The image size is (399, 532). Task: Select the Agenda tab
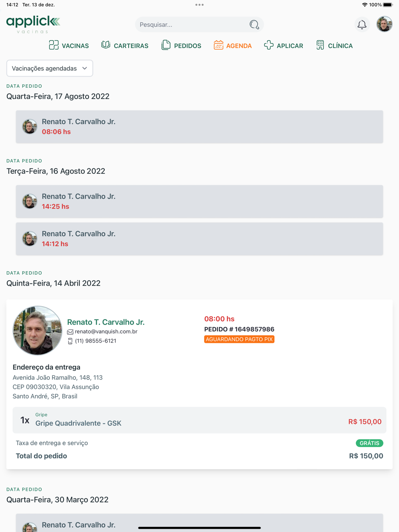point(233,45)
